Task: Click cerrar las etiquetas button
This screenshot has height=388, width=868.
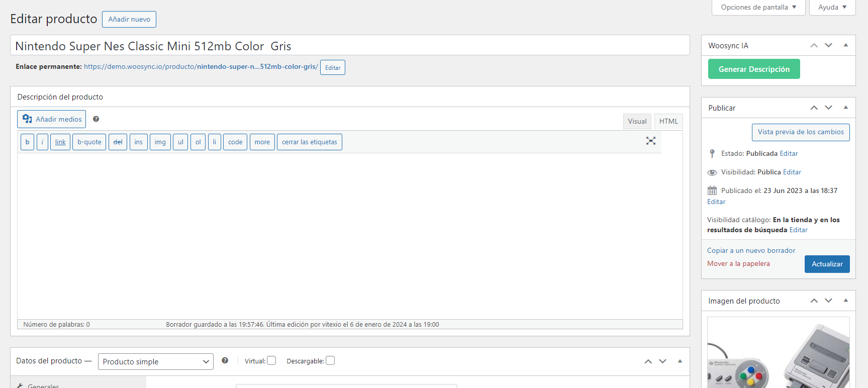Action: pos(310,142)
